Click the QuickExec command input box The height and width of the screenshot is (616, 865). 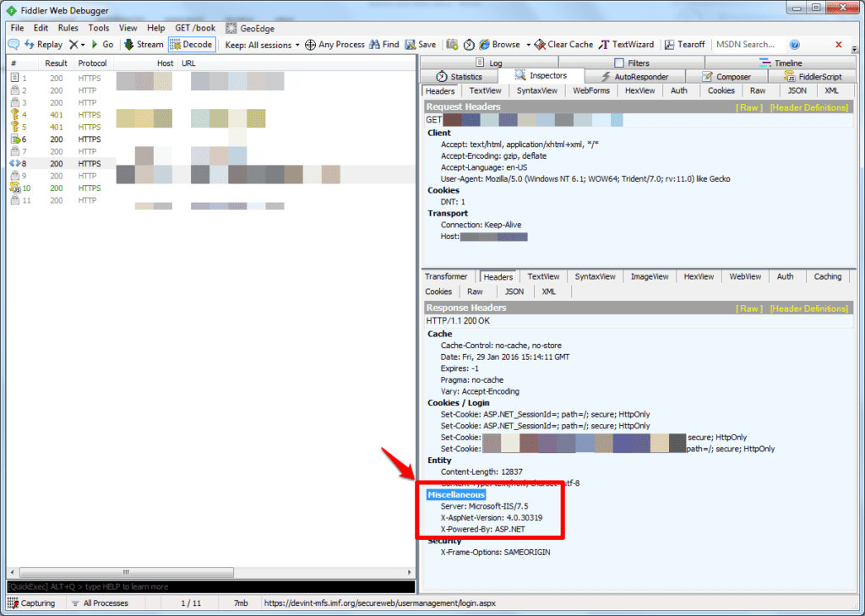tap(211, 586)
